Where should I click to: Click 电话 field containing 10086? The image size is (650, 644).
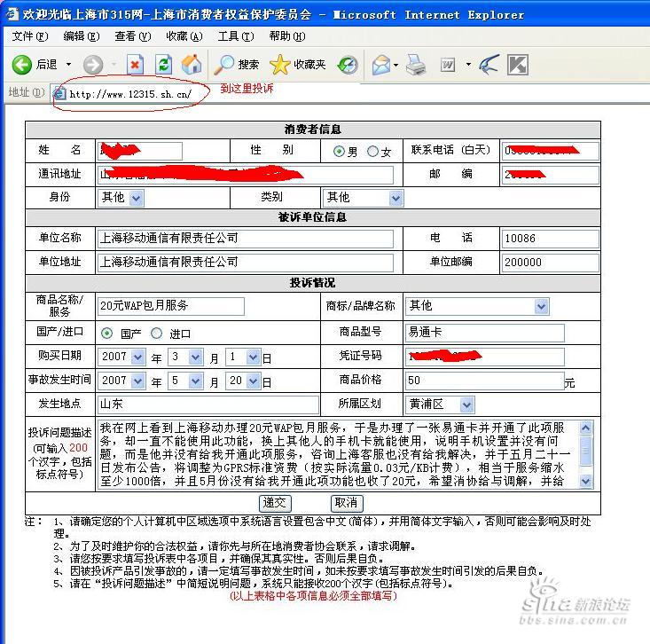(550, 239)
